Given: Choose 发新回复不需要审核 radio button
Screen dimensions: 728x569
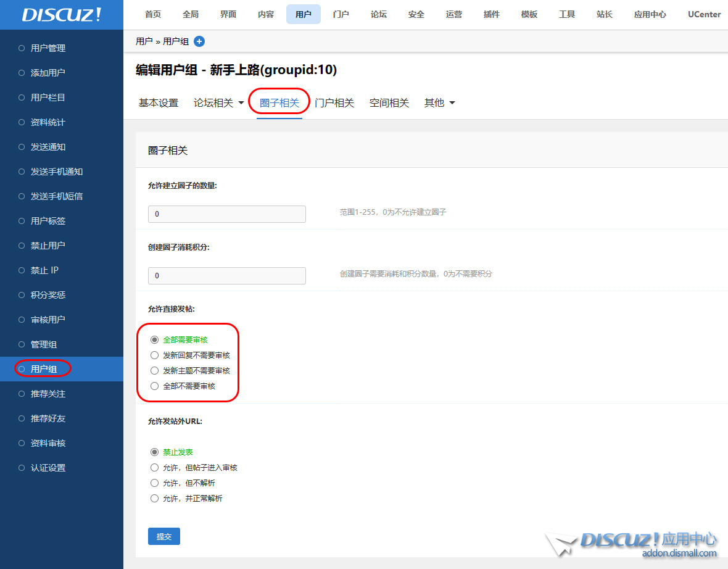Looking at the screenshot, I should click(155, 355).
